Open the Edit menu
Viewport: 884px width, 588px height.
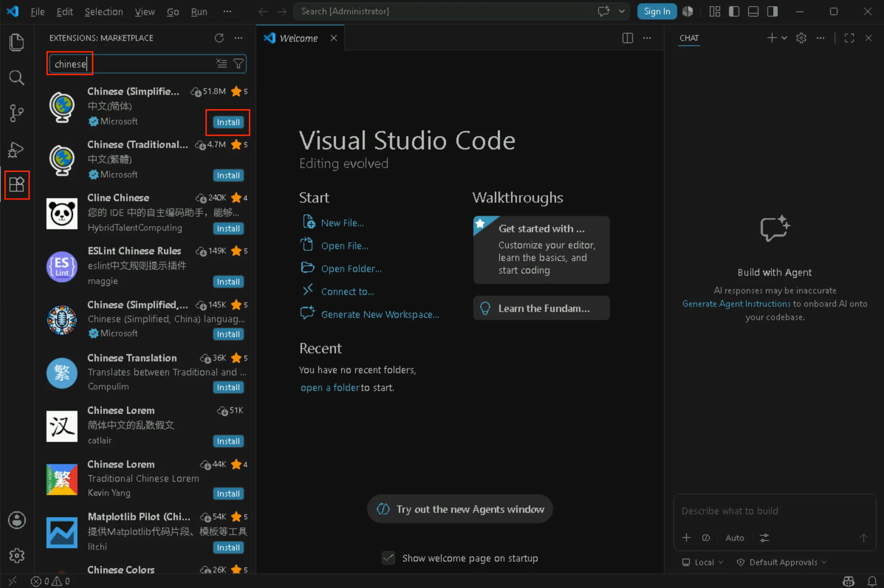65,11
